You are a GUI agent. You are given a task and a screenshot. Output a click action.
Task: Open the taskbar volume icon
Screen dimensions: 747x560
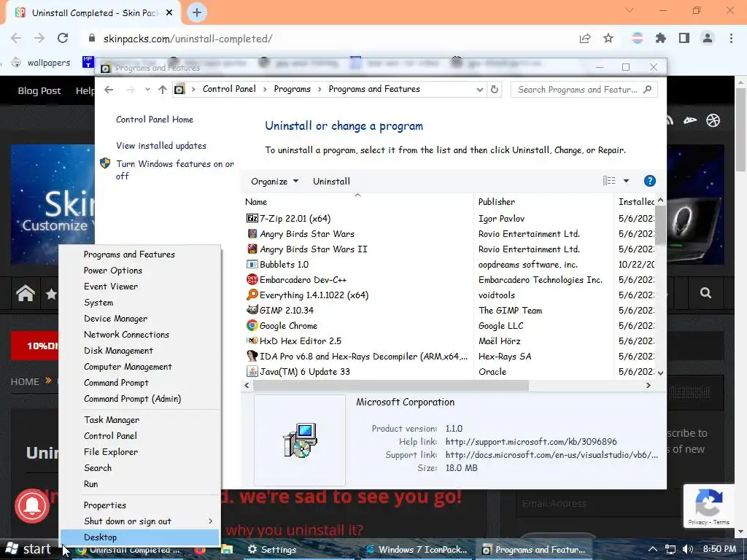pos(687,550)
